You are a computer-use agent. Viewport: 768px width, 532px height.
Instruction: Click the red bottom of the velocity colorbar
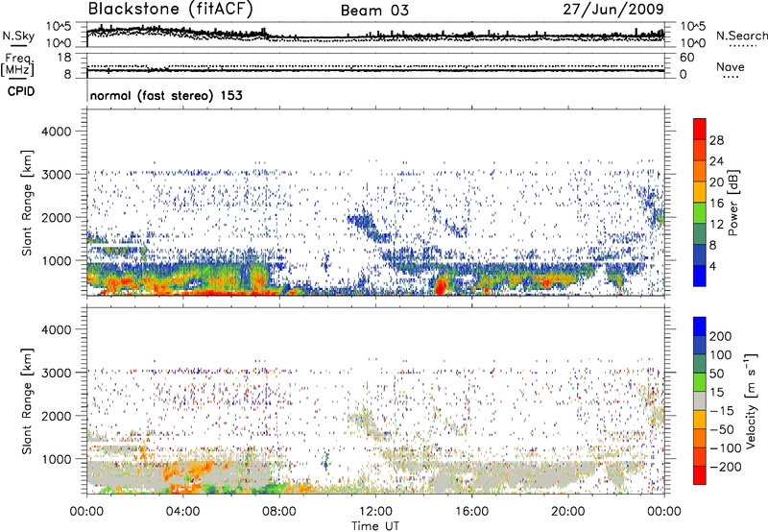(x=700, y=475)
